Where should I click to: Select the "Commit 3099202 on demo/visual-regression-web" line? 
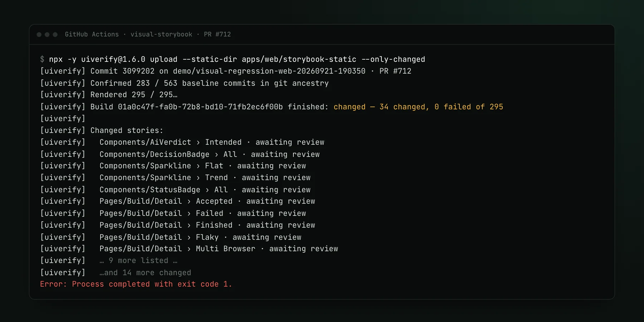pyautogui.click(x=226, y=71)
